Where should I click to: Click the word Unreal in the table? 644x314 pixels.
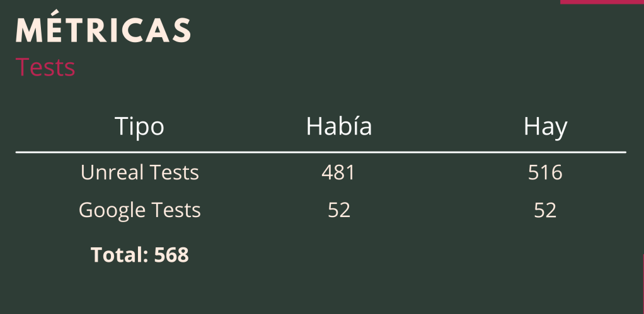112,172
